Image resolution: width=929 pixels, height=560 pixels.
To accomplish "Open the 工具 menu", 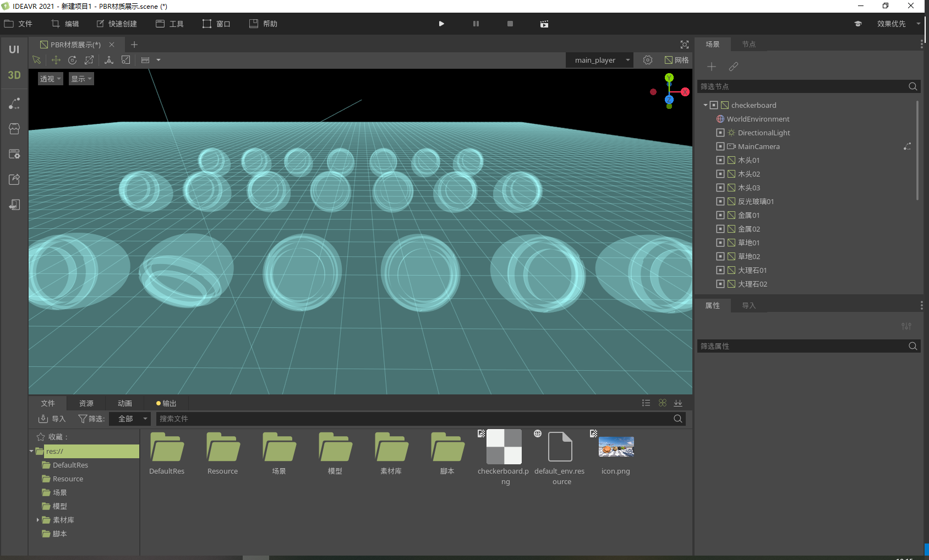I will 170,24.
